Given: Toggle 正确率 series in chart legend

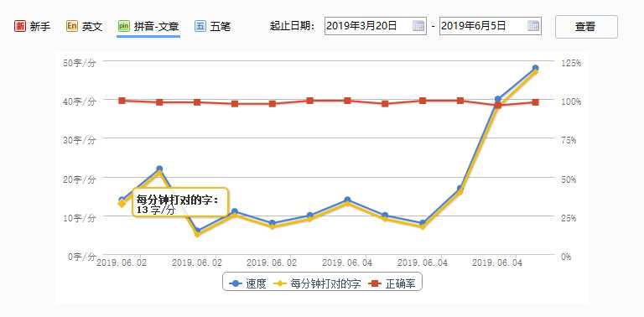Looking at the screenshot, I should tap(392, 283).
